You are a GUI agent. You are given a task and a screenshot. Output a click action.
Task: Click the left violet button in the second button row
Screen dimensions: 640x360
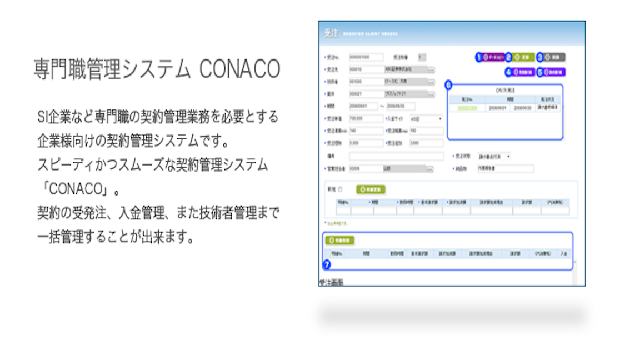523,72
